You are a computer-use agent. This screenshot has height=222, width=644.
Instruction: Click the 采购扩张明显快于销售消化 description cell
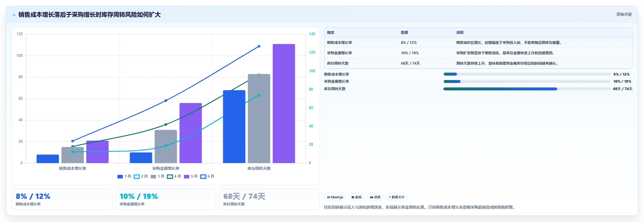505,53
